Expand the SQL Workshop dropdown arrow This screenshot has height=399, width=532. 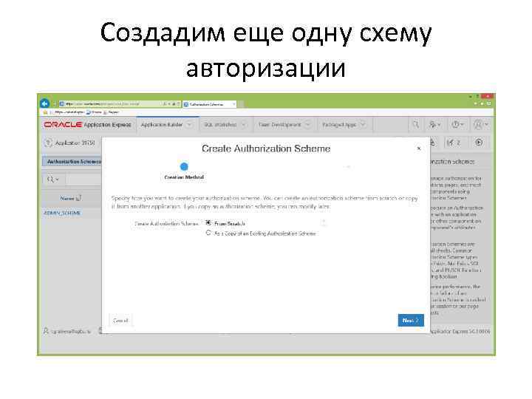pos(243,125)
